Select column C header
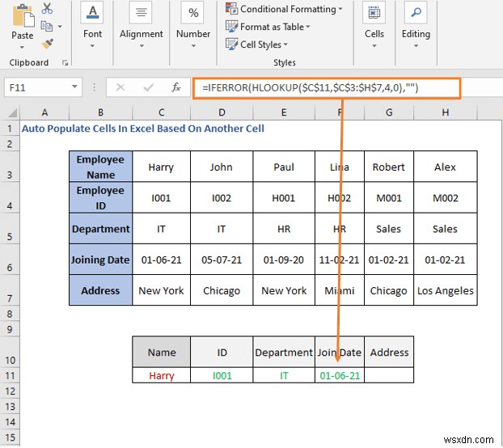 click(x=162, y=112)
